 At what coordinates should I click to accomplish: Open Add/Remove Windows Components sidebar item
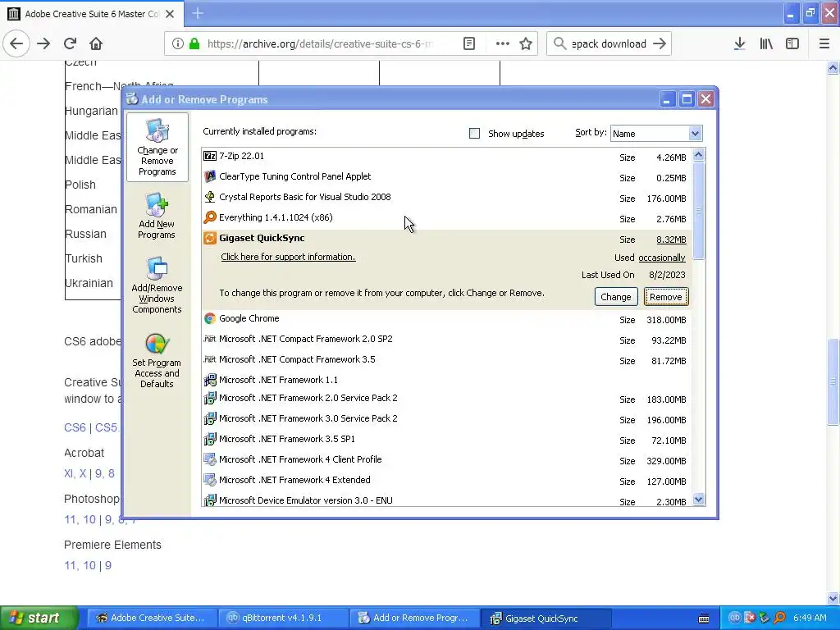157,285
